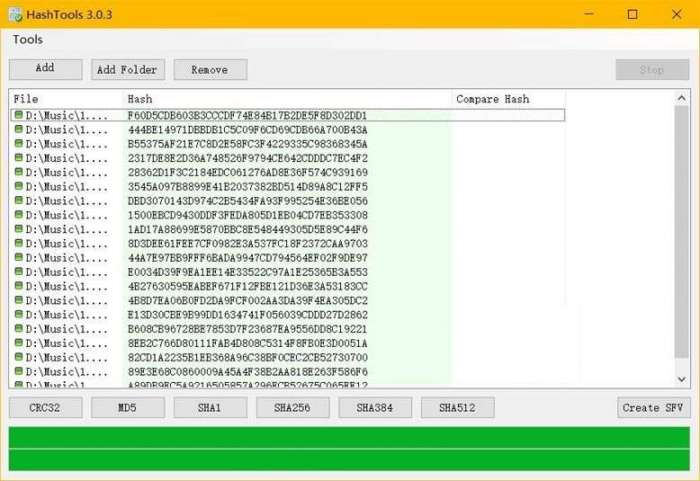Click green file icon beside hash 8D3DEE61FEE7...
The height and width of the screenshot is (481, 700).
tap(19, 243)
